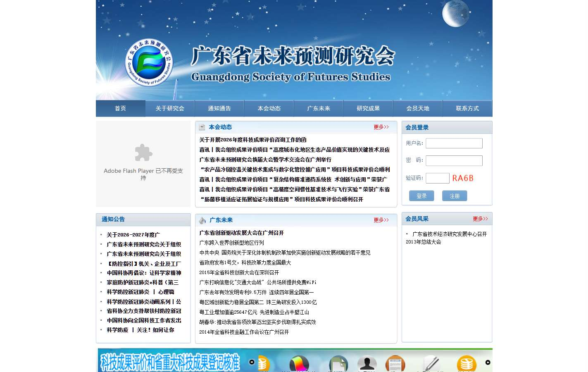Image resolution: width=588 pixels, height=372 pixels.
Task: Click the 本会动态 section newspaper icon
Action: tap(202, 127)
